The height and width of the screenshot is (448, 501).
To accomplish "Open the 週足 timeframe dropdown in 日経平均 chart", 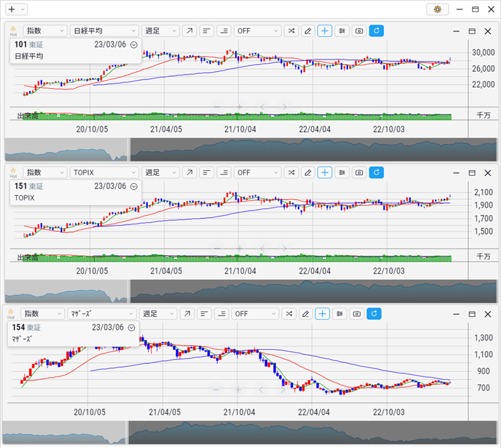I will 160,31.
